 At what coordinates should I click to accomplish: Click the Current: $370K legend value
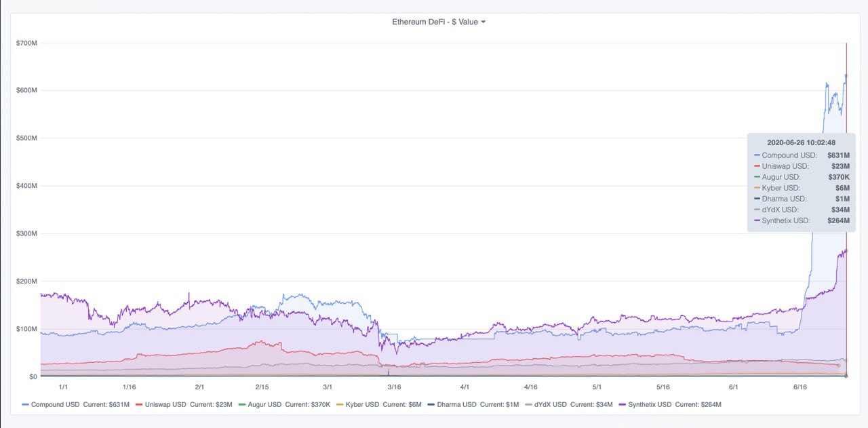[x=307, y=404]
